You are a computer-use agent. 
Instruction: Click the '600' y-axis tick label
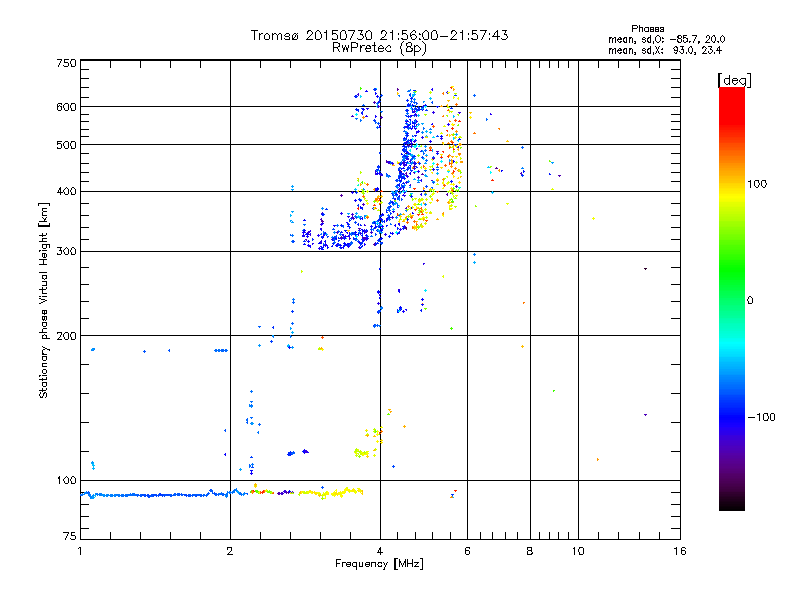pos(66,107)
